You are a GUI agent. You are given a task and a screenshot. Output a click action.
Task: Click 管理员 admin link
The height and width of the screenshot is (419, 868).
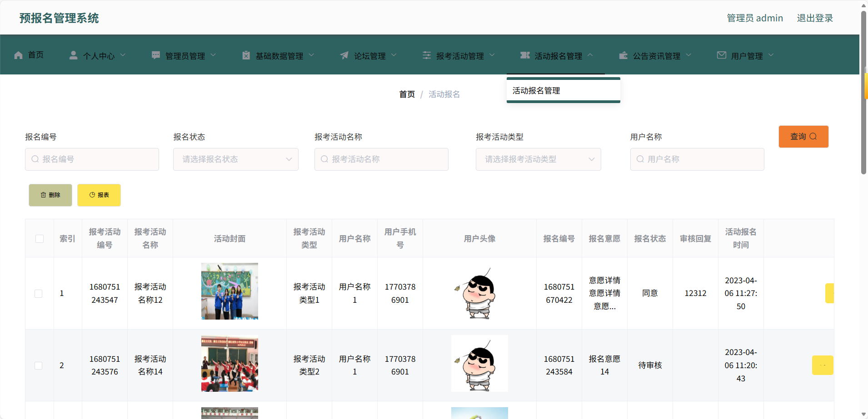[x=755, y=18]
